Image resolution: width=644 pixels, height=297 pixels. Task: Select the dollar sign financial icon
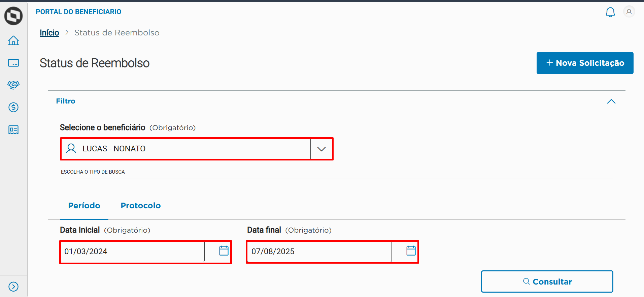coord(13,108)
